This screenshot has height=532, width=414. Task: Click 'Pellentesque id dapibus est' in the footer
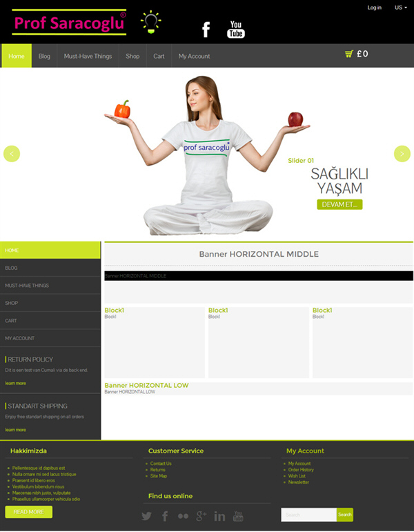click(39, 468)
